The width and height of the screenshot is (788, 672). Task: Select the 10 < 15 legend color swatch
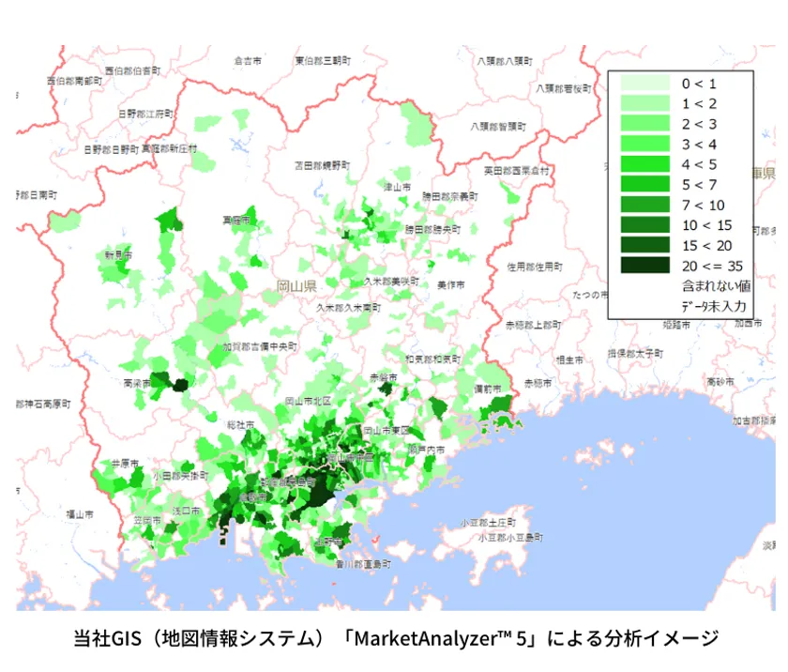pyautogui.click(x=644, y=224)
